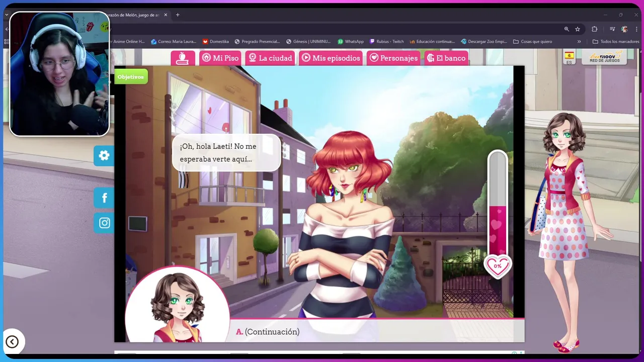Screen dimensions: 644x362
Task: Visit the Instagram page icon
Action: 104,223
